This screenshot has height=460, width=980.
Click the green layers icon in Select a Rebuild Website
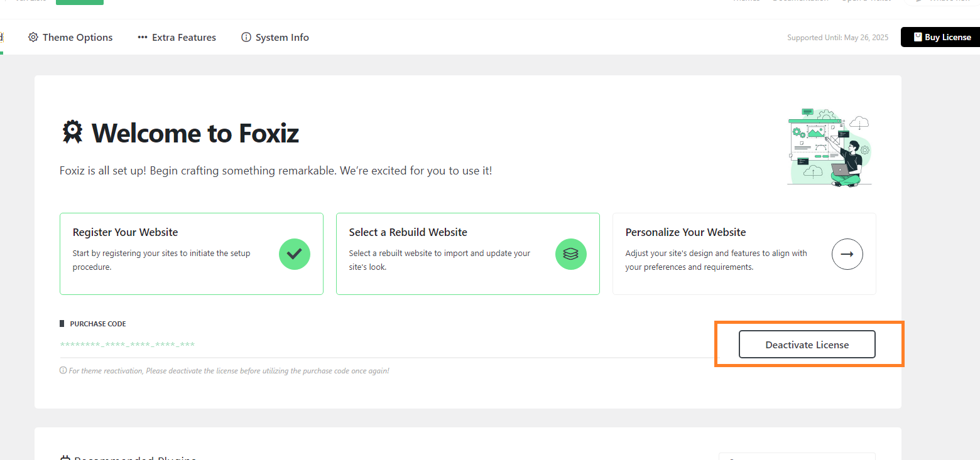click(x=571, y=254)
